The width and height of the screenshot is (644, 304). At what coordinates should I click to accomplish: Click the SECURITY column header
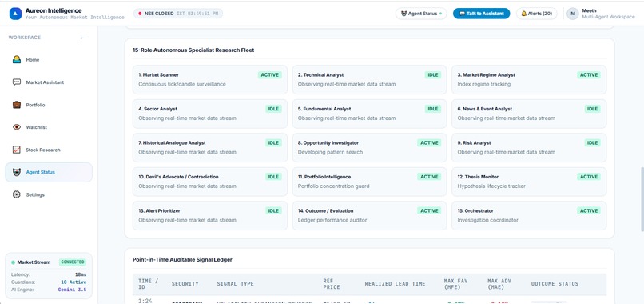[x=185, y=284]
